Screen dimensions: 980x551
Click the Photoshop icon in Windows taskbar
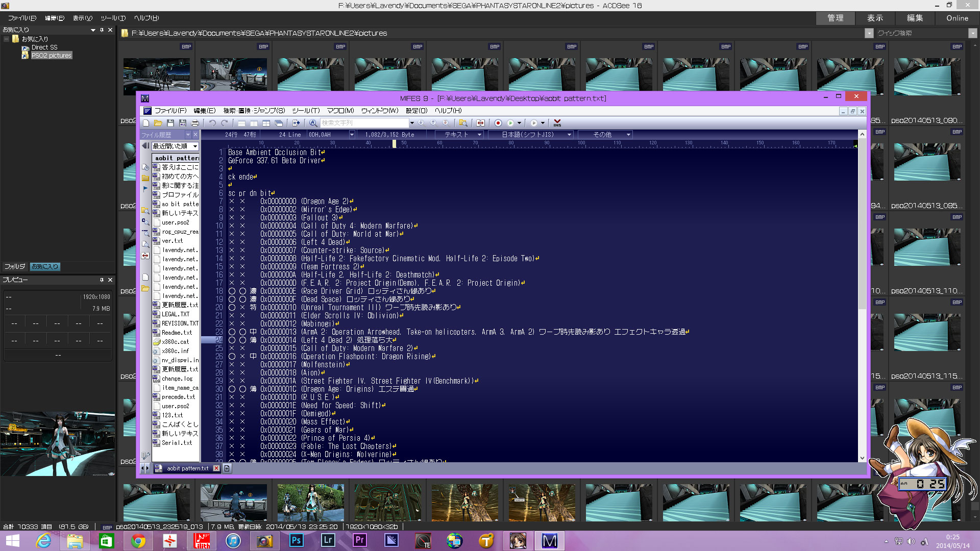click(296, 541)
